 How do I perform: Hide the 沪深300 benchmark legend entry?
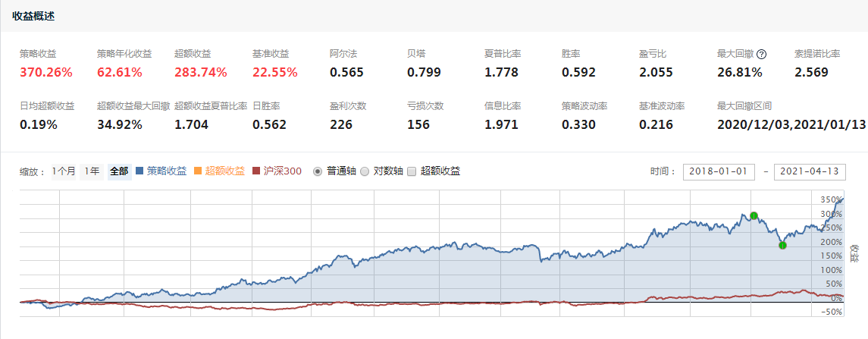pos(277,171)
